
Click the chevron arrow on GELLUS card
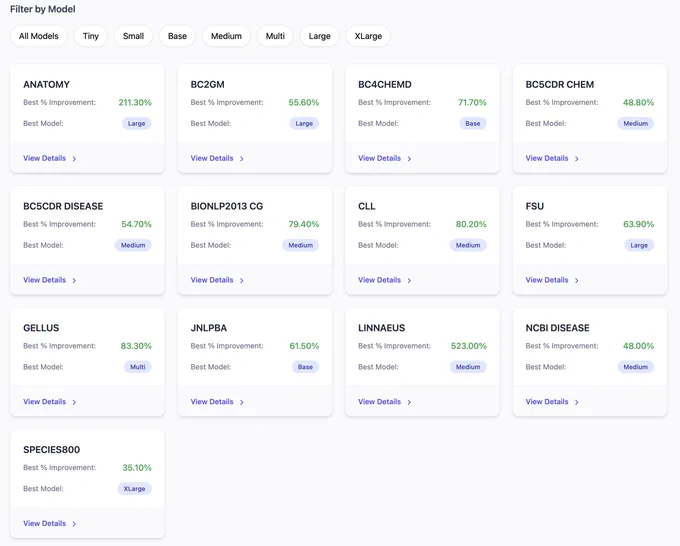click(x=74, y=402)
